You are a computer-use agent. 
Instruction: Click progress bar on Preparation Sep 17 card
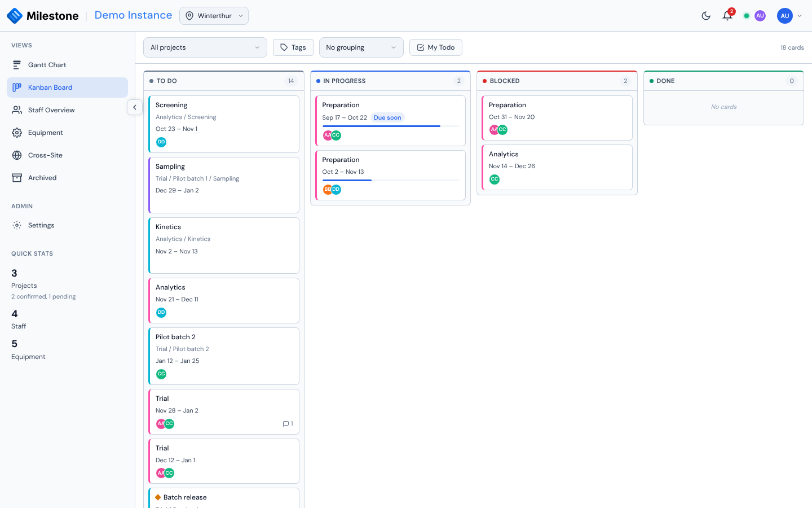(391, 126)
